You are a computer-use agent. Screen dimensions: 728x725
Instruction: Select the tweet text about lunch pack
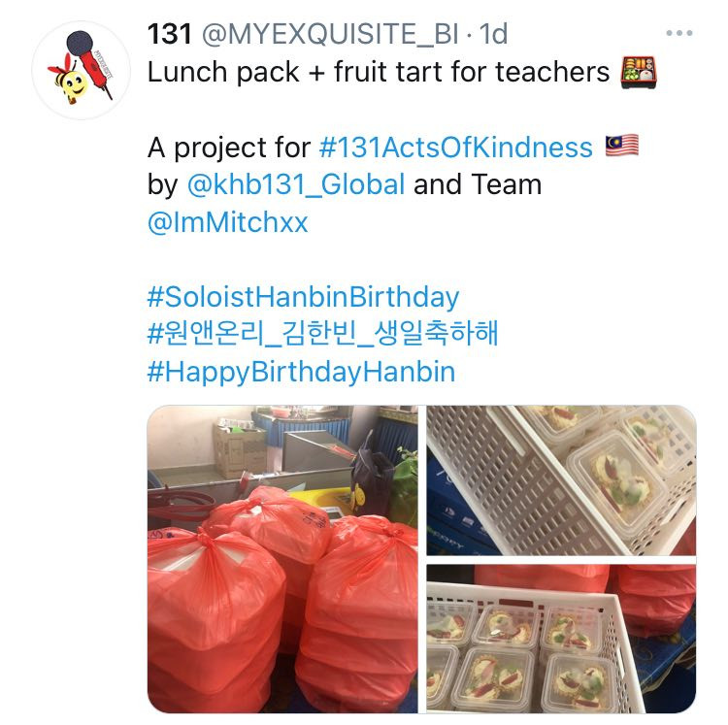[379, 73]
